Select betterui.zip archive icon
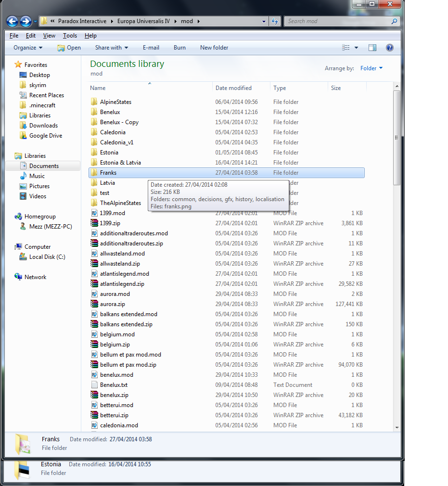This screenshot has height=486, width=448. [94, 415]
